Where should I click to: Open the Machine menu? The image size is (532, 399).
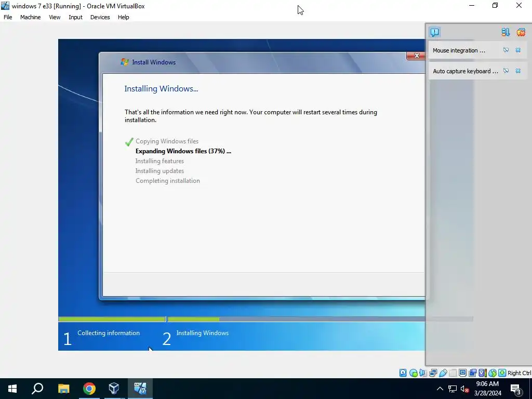[x=31, y=17]
